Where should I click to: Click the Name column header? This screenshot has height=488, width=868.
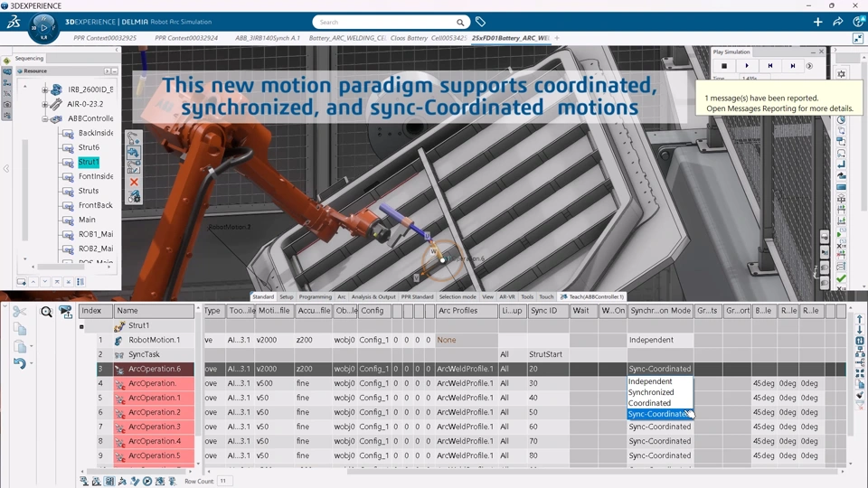pos(154,311)
